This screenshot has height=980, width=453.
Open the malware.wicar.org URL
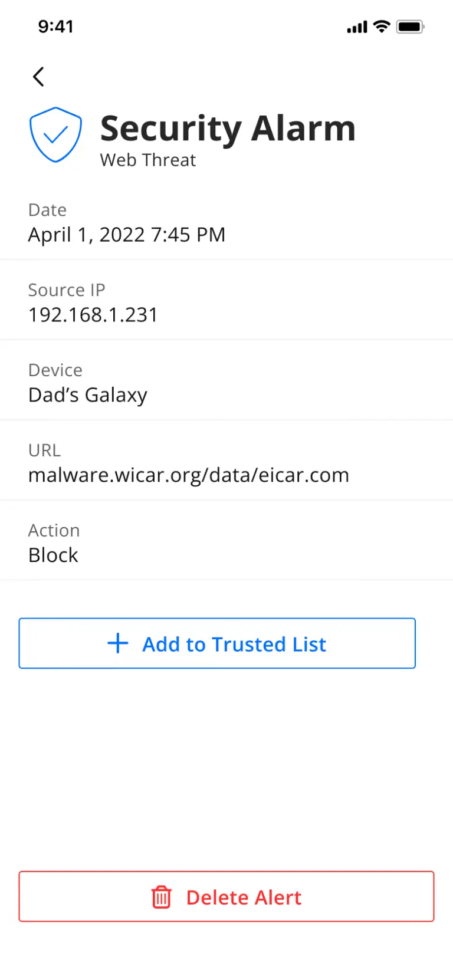click(189, 475)
